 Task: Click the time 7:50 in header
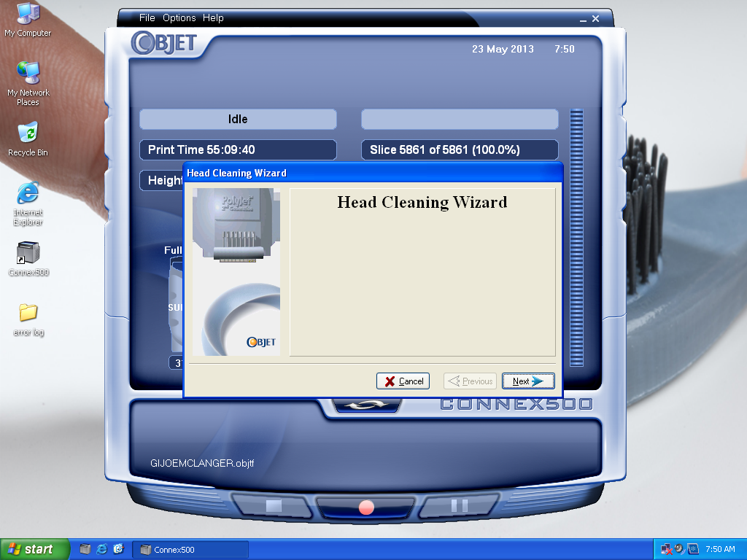click(x=564, y=49)
